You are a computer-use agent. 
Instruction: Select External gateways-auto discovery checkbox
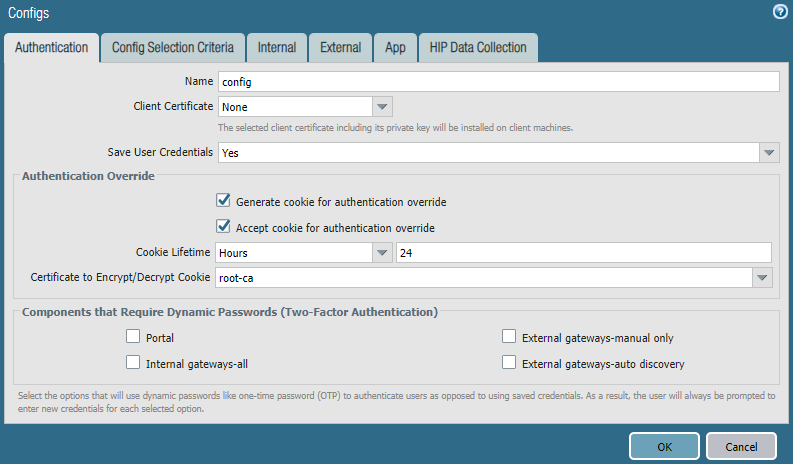[510, 363]
